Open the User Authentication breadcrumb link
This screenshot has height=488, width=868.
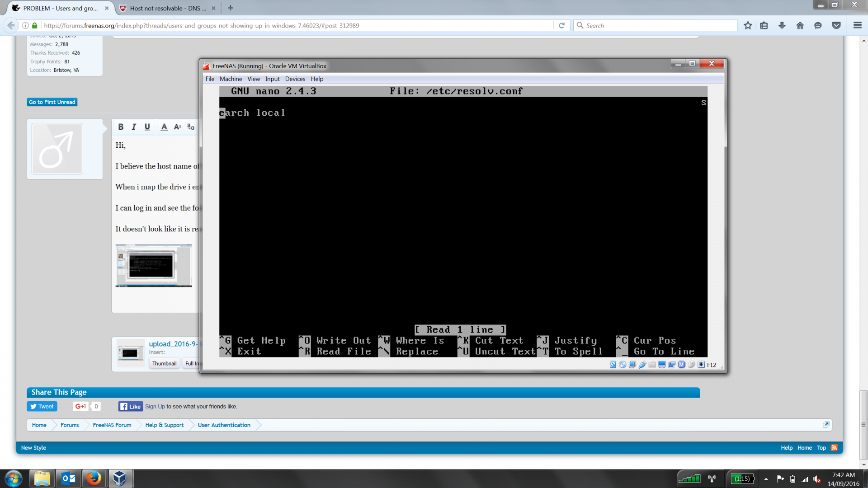(224, 425)
